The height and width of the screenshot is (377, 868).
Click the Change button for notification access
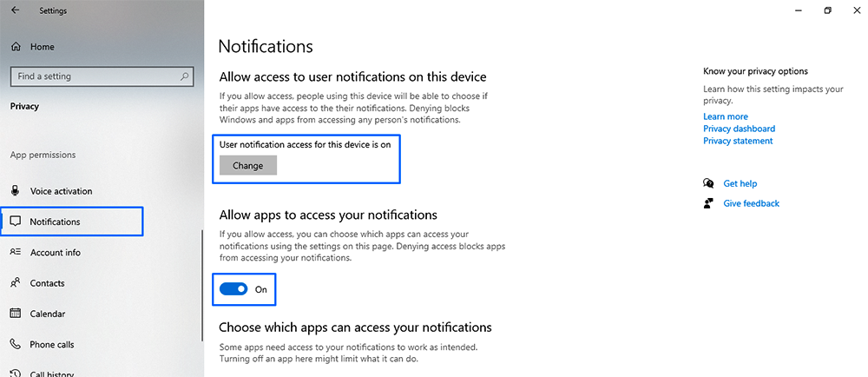tap(248, 166)
